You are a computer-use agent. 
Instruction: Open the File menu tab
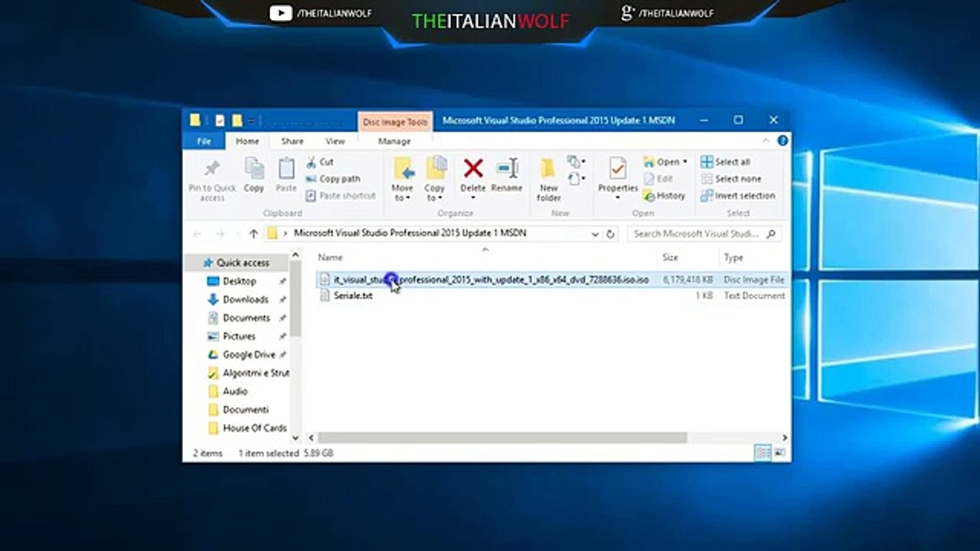(x=204, y=141)
